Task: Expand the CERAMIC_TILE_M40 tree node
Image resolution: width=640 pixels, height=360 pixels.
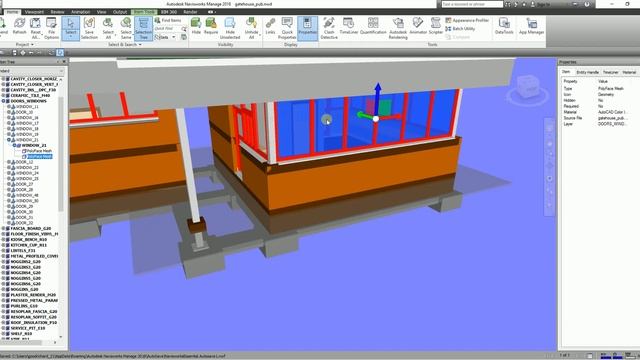Action: coord(3,96)
